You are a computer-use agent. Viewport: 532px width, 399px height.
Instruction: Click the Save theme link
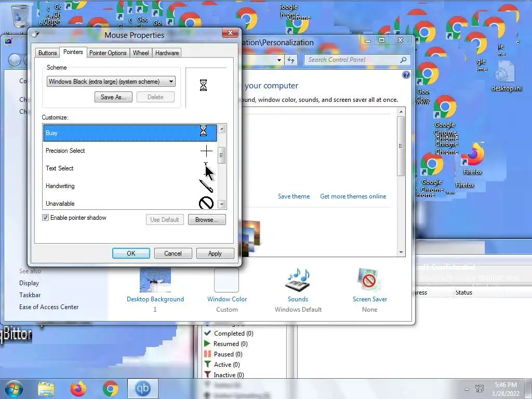tap(294, 196)
